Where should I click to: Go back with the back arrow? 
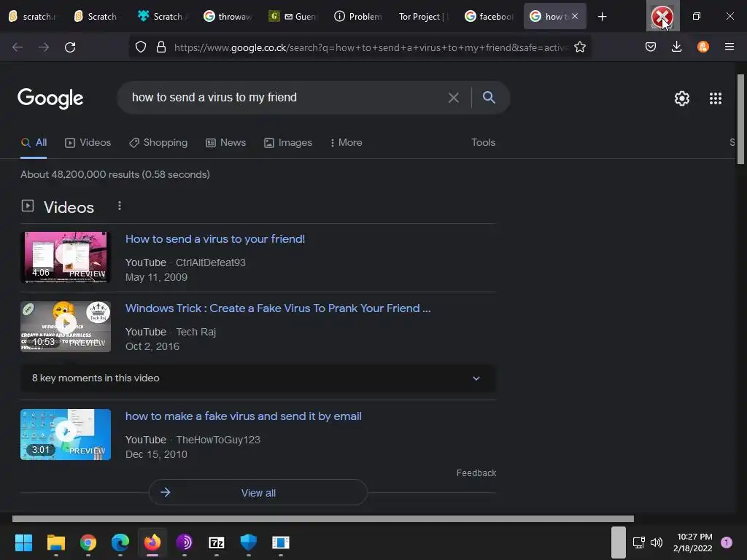[18, 47]
